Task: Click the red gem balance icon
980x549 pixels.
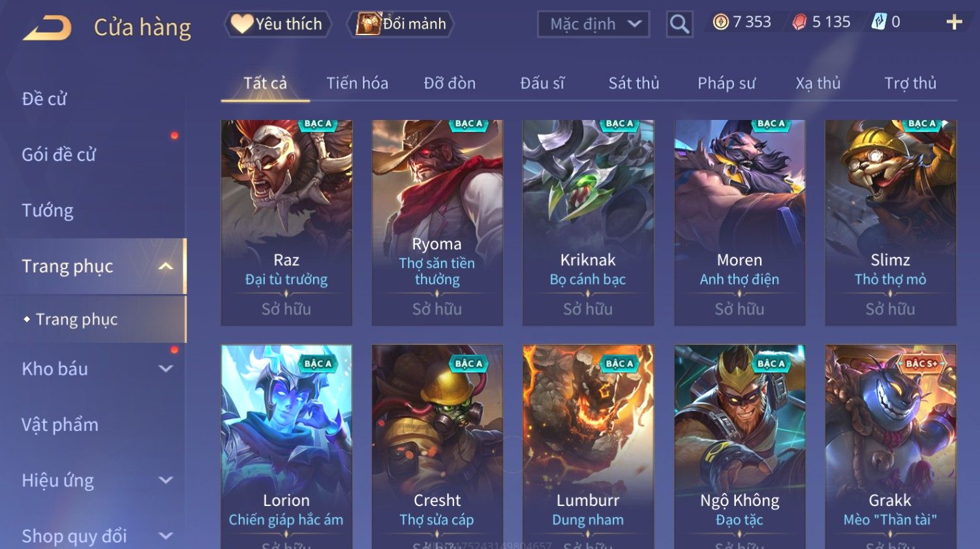Action: coord(799,22)
